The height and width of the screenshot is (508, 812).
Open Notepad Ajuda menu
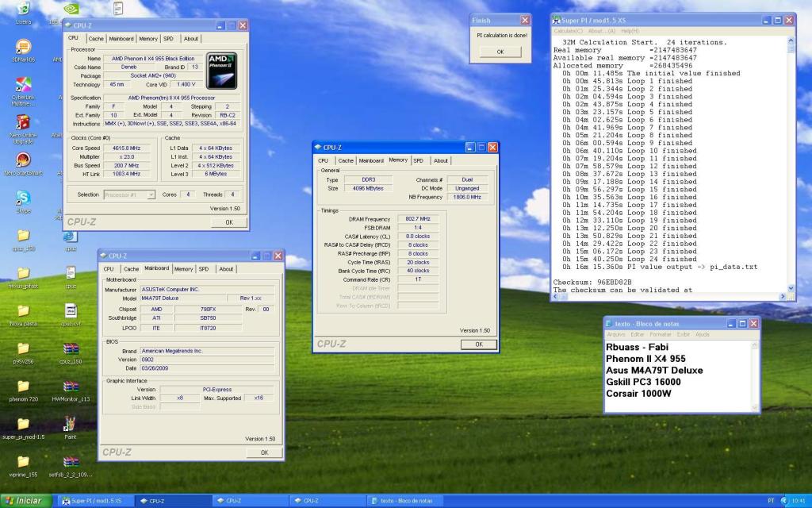click(x=703, y=334)
